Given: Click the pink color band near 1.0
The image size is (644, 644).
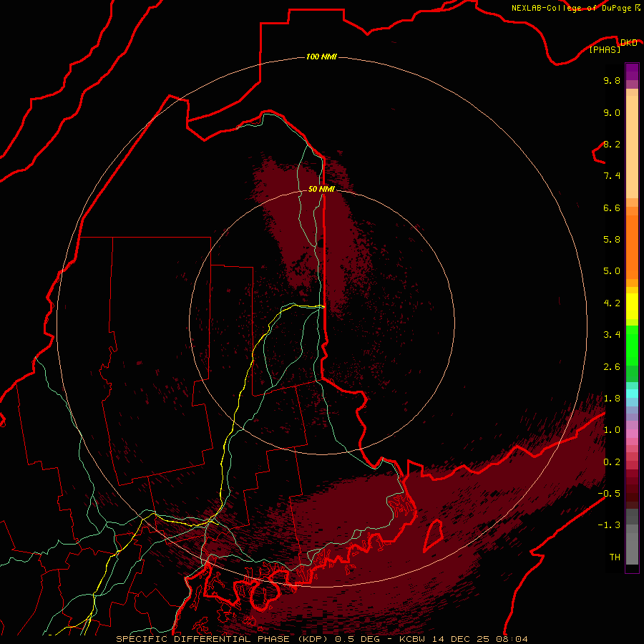Looking at the screenshot, I should coord(632,434).
